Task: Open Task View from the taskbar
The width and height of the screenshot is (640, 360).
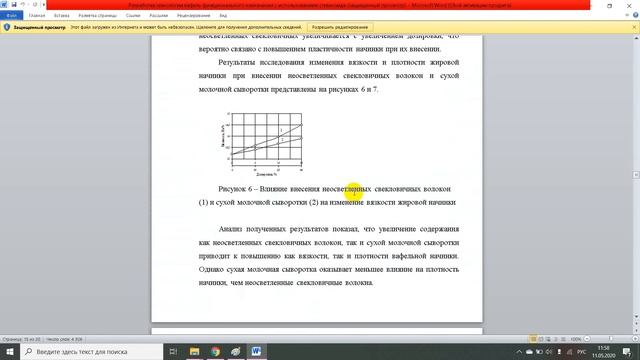Action: click(173, 351)
